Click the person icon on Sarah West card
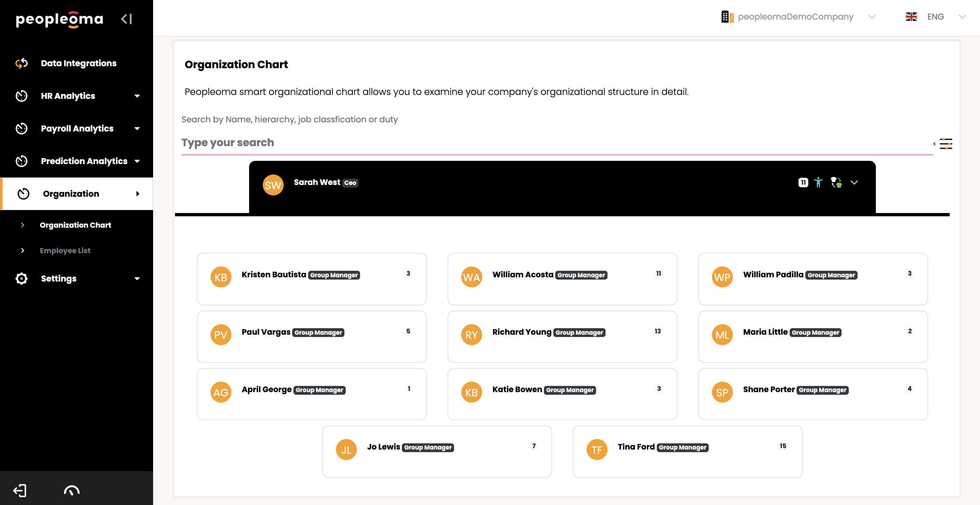Image resolution: width=980 pixels, height=505 pixels. pos(818,183)
